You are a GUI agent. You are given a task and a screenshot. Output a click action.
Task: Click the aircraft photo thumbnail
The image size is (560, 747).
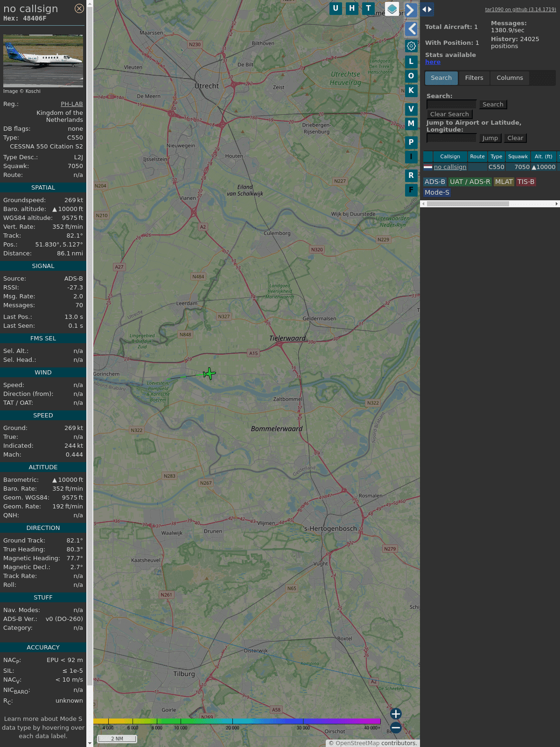(x=43, y=61)
